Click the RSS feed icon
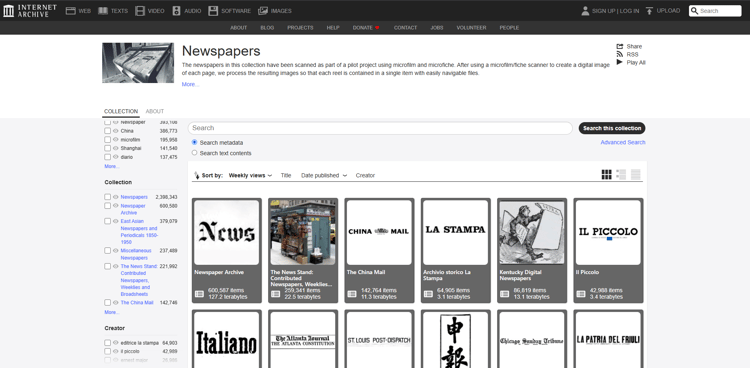The height and width of the screenshot is (368, 750). coord(620,54)
